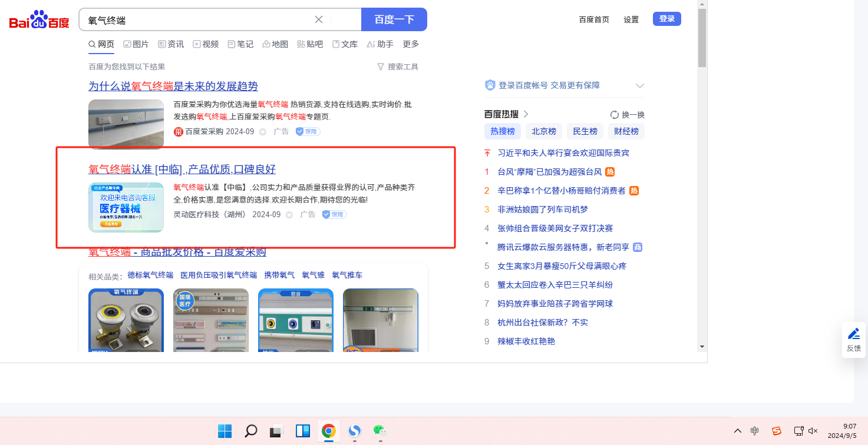Select the 网页 search tab
This screenshot has height=445, width=868.
(101, 44)
